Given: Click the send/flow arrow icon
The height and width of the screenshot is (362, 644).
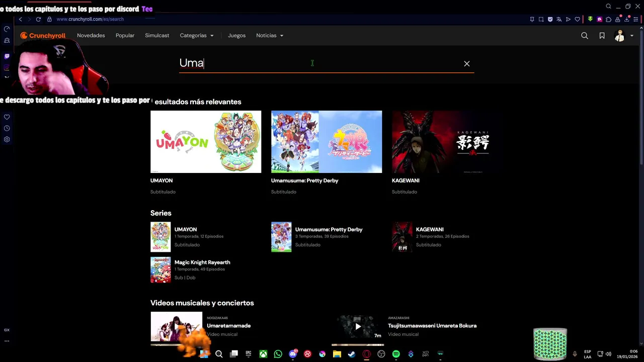Looking at the screenshot, I should [568, 19].
